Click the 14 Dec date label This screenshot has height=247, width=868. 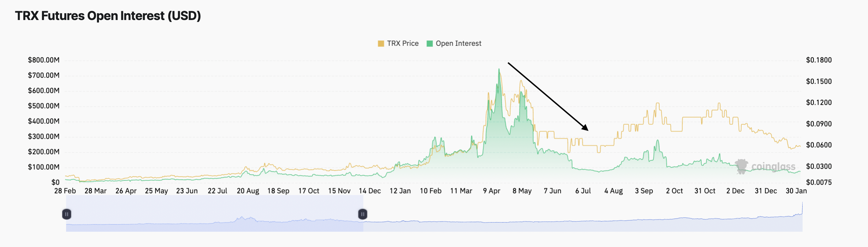pyautogui.click(x=370, y=191)
